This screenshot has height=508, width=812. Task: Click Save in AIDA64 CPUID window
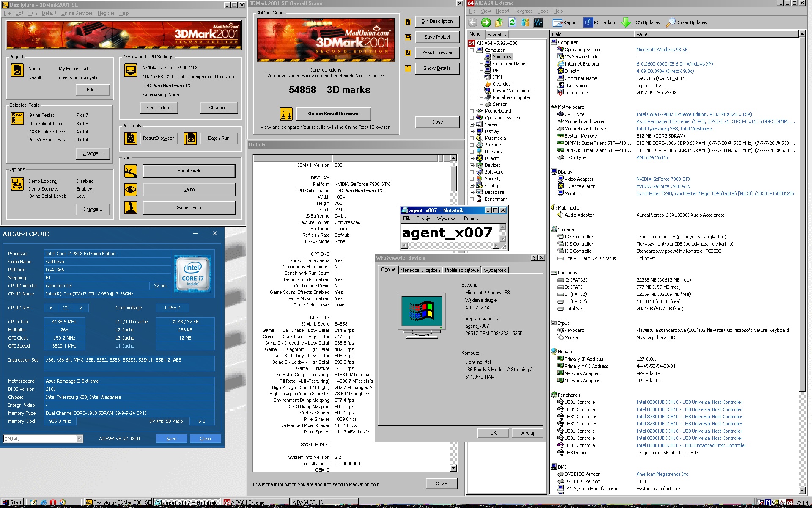[171, 439]
